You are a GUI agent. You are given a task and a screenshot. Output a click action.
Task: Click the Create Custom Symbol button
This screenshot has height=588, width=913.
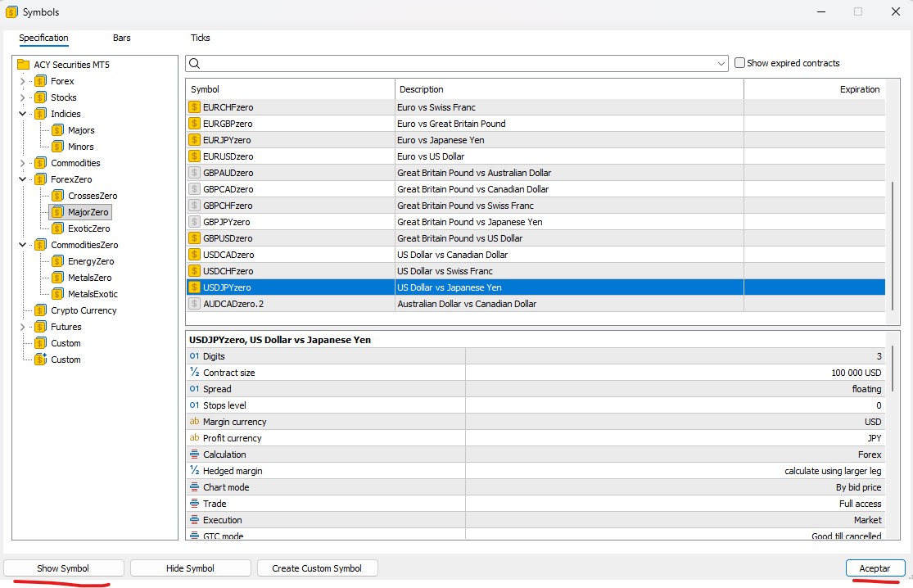[x=317, y=568]
